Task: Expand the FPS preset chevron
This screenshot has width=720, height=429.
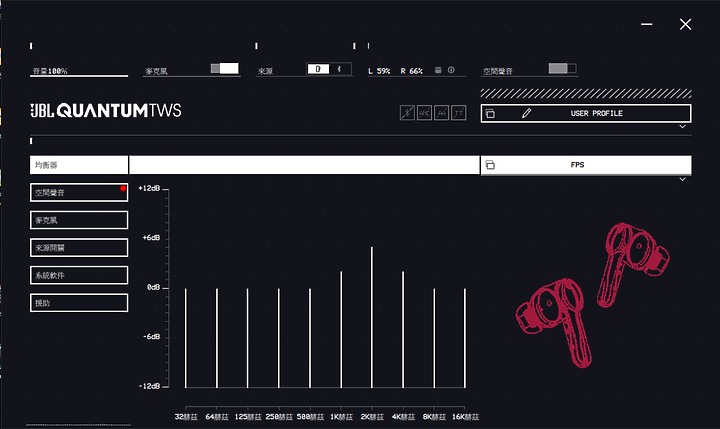Action: tap(683, 180)
